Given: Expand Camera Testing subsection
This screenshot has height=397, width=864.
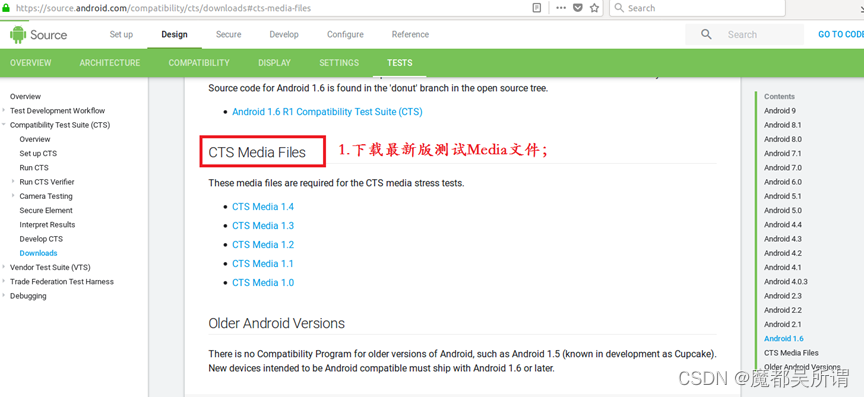Looking at the screenshot, I should [14, 196].
